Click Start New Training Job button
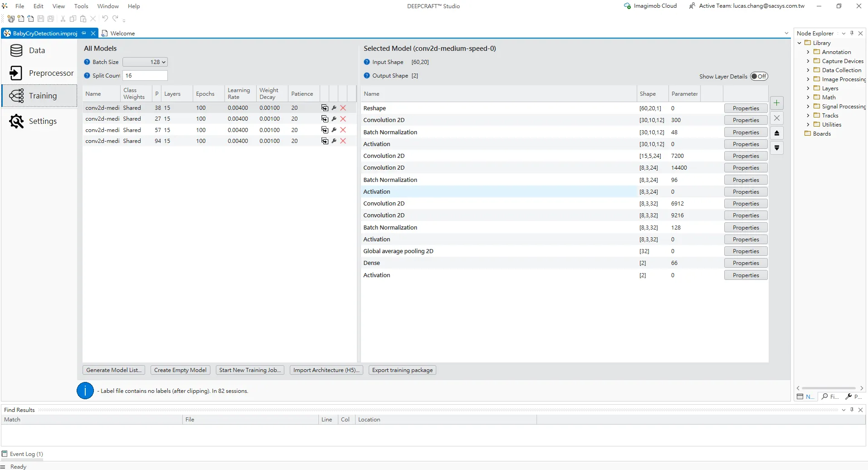 pyautogui.click(x=250, y=370)
